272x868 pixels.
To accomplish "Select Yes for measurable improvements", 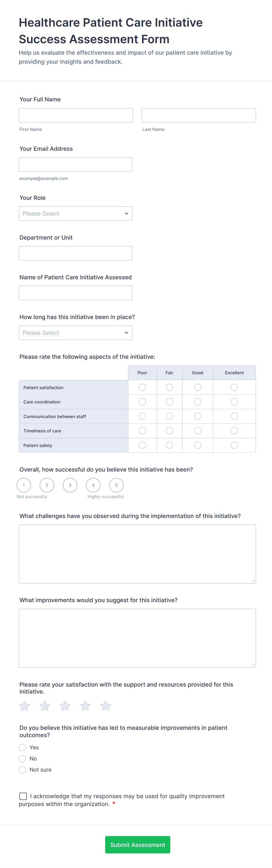I will tap(23, 747).
